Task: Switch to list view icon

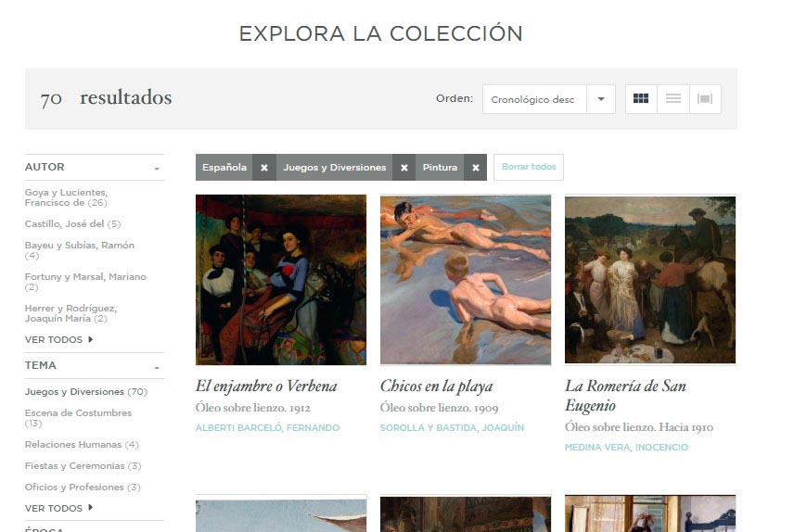Action: coord(673,98)
